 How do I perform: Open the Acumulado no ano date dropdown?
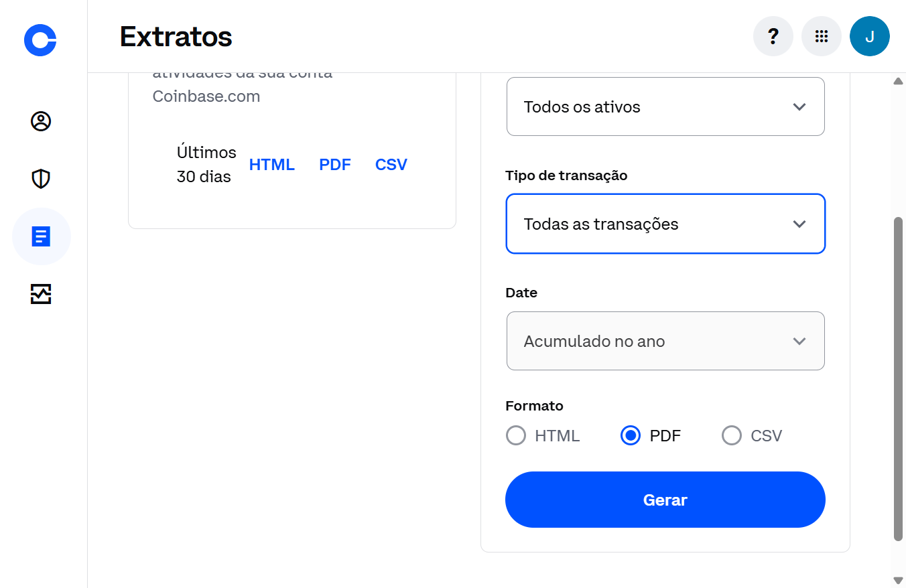[x=665, y=341]
